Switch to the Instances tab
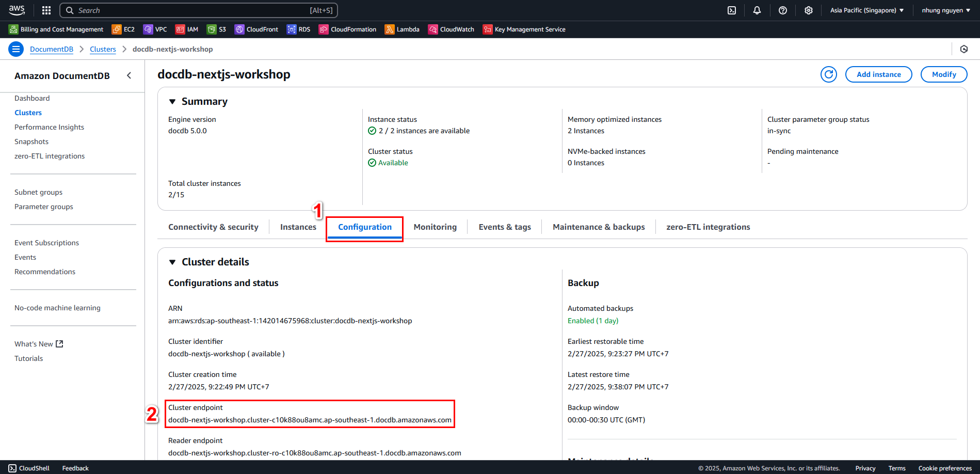 pos(298,227)
